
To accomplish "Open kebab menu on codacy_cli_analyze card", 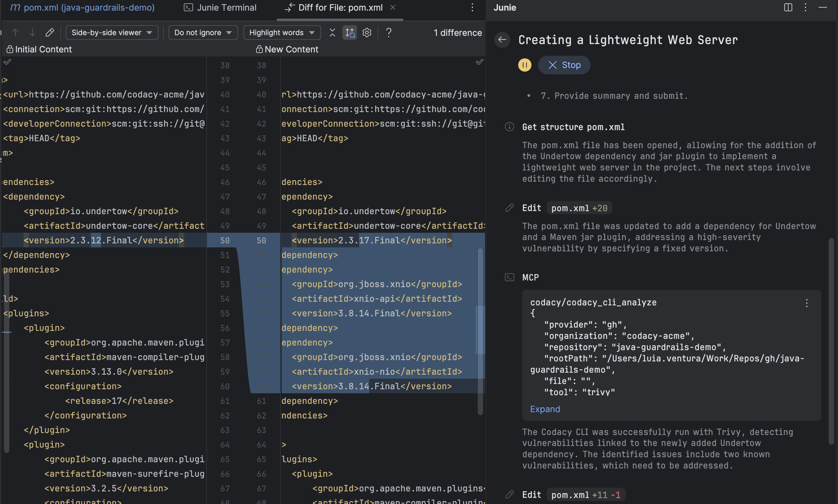I will (806, 303).
